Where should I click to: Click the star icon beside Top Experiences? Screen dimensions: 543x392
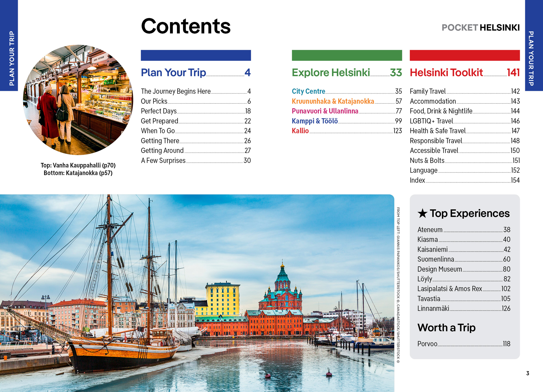tap(422, 213)
